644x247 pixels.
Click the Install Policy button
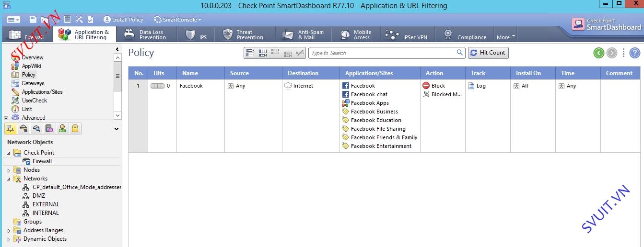[123, 20]
